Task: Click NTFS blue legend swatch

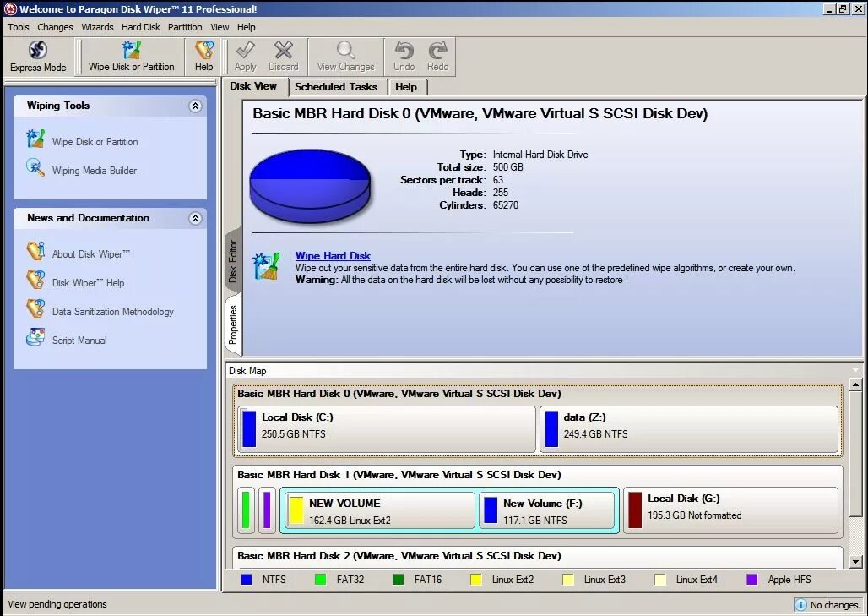Action: [x=247, y=580]
